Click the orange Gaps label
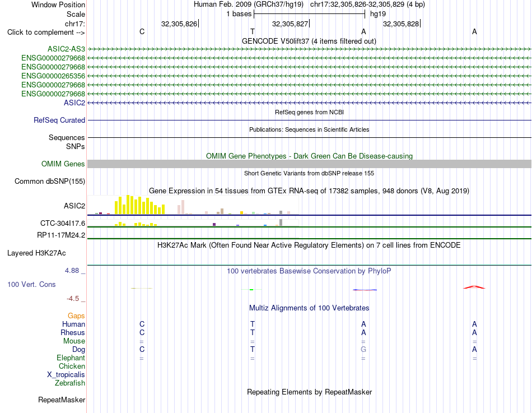Viewport: 532px width, 413px height. click(76, 316)
